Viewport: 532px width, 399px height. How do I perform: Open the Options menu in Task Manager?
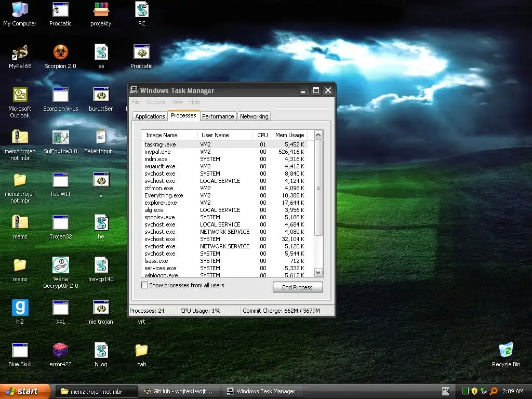[156, 102]
